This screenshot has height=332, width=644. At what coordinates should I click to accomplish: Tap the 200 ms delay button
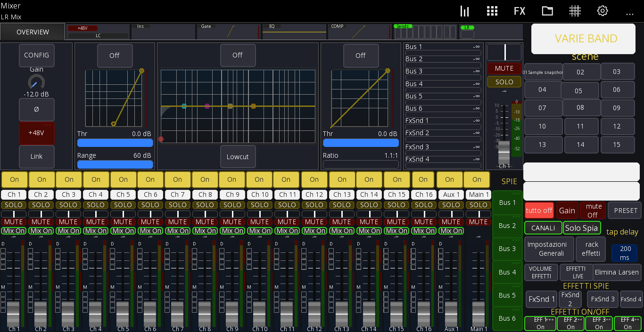pos(625,253)
